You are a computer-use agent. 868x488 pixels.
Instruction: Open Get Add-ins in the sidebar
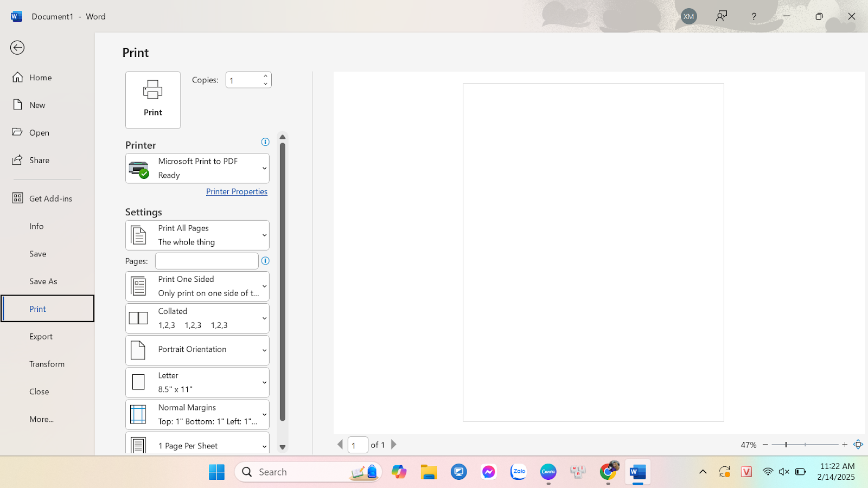click(x=47, y=198)
